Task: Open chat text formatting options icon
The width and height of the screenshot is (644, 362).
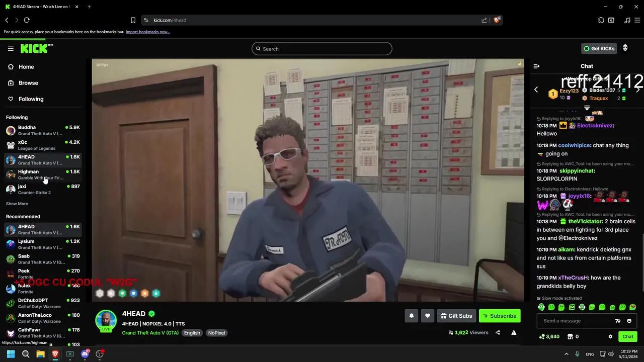Action: tap(618, 321)
